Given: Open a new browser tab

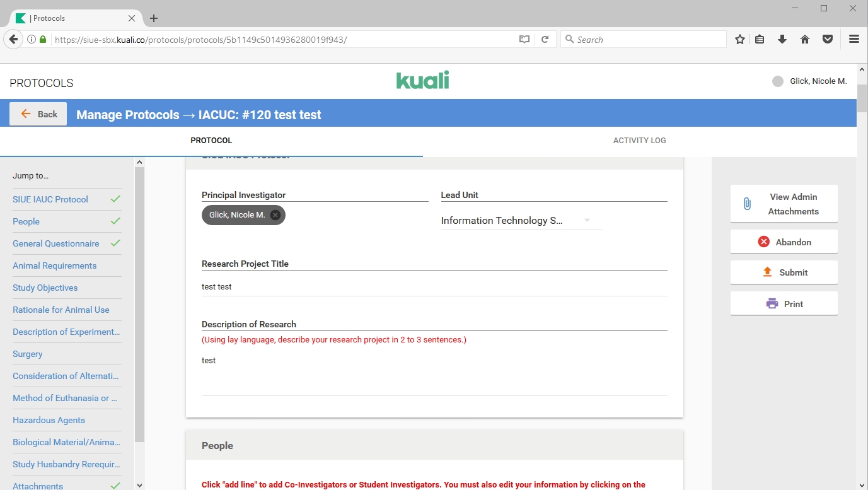Looking at the screenshot, I should click(x=154, y=18).
